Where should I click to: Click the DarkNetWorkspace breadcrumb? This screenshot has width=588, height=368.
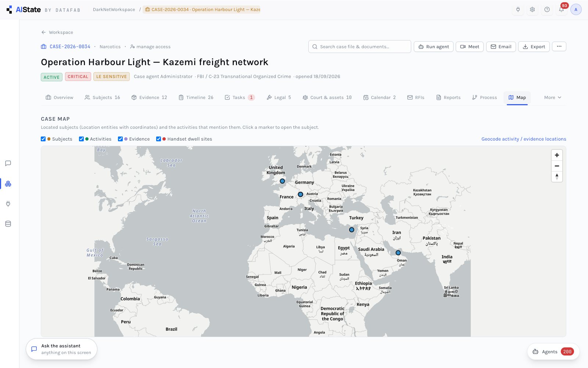tap(114, 10)
